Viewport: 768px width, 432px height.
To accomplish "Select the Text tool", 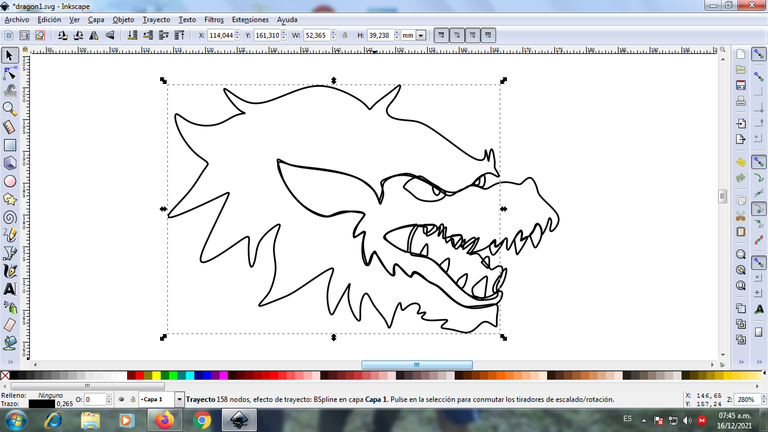I will tap(10, 289).
